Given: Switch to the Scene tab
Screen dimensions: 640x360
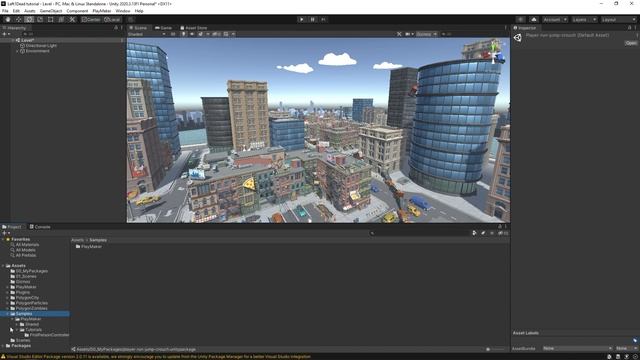Looking at the screenshot, I should coord(138,28).
